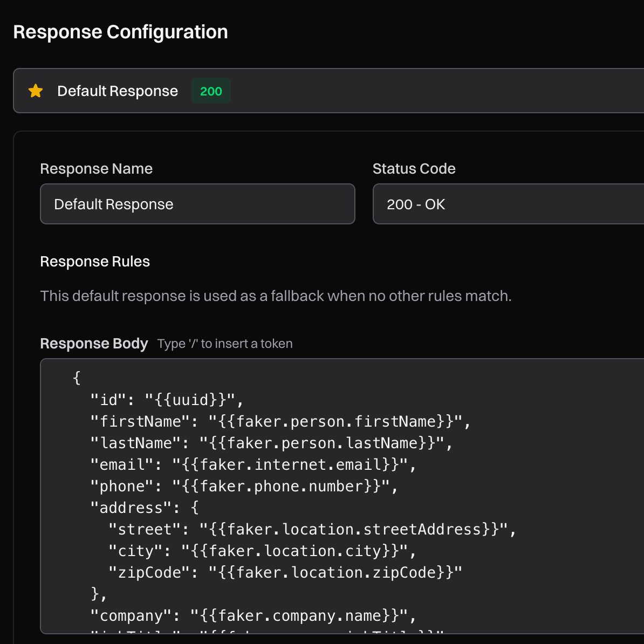Open the Status Code 200 - OK dropdown

(509, 204)
